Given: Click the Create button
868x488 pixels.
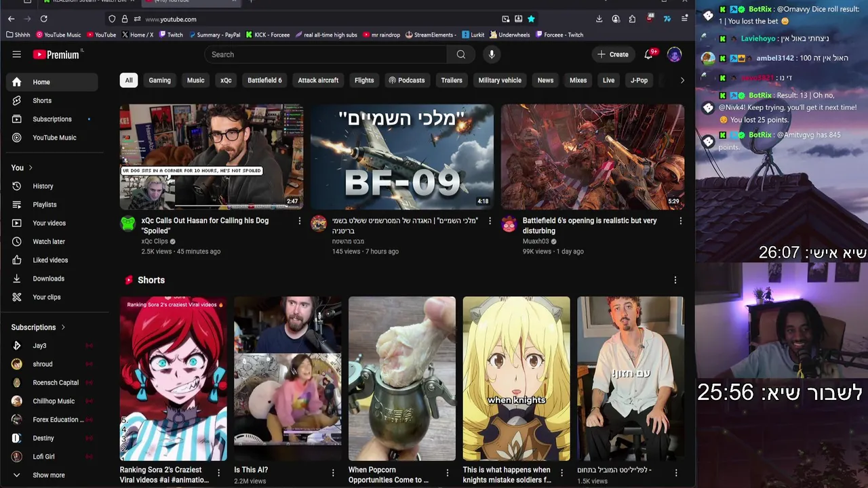Looking at the screenshot, I should (x=613, y=54).
